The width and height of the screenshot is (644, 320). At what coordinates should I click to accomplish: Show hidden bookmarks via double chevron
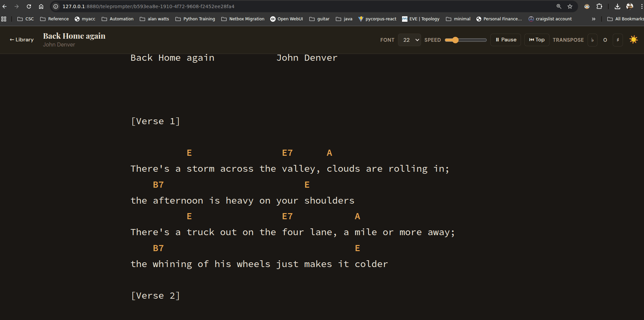pos(593,19)
